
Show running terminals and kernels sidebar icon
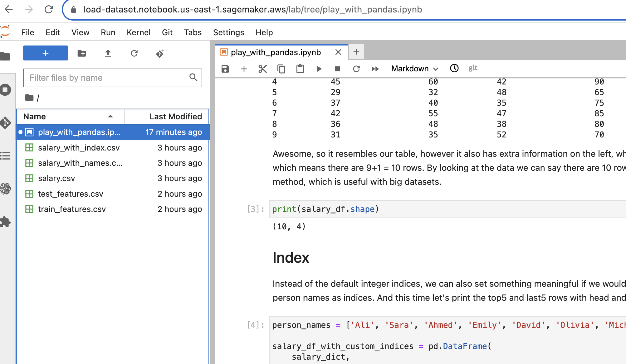click(x=5, y=90)
